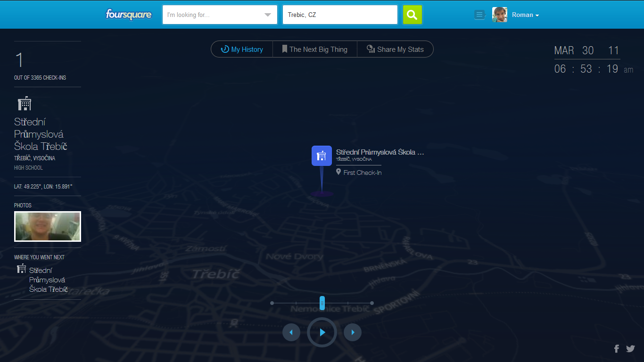Share on Facebook icon
The height and width of the screenshot is (362, 644).
(x=617, y=349)
